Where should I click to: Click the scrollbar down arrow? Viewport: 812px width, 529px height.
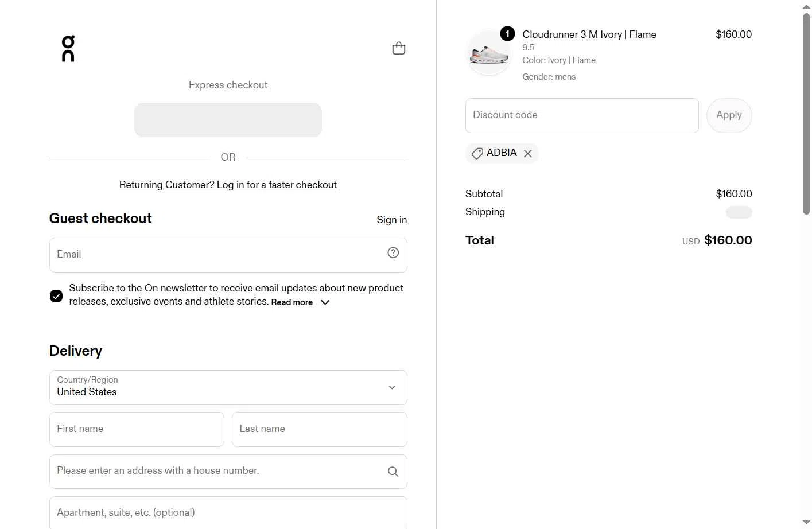tap(806, 523)
